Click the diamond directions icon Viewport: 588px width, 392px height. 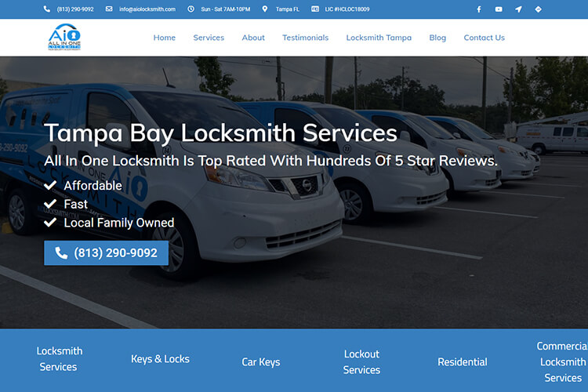(538, 9)
